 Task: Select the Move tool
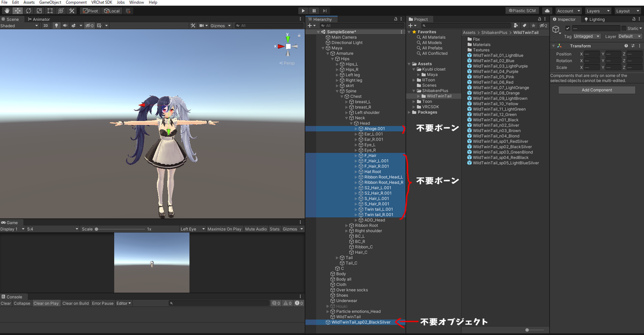click(17, 11)
